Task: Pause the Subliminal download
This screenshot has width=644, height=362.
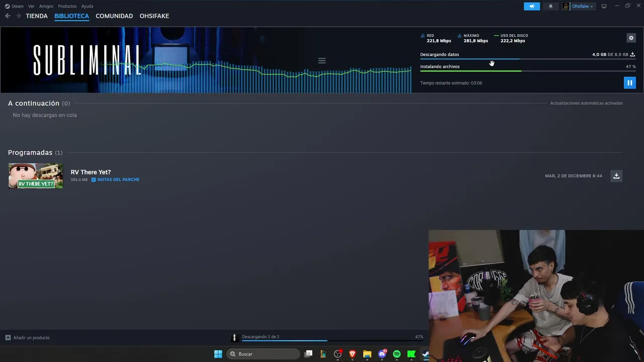Action: (629, 83)
